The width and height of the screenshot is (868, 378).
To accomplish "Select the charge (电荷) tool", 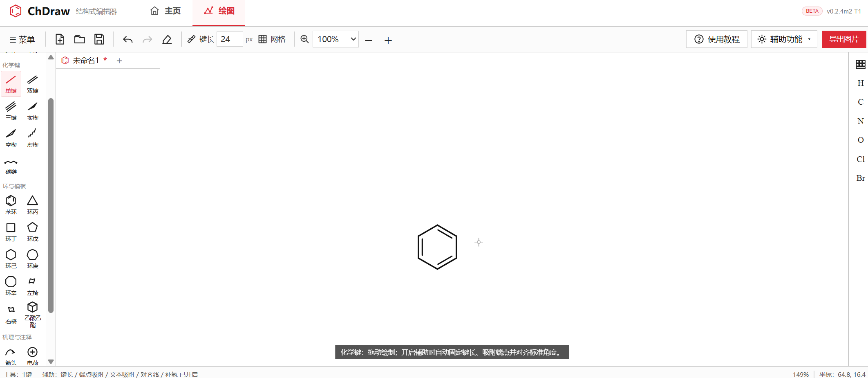I will [x=33, y=356].
